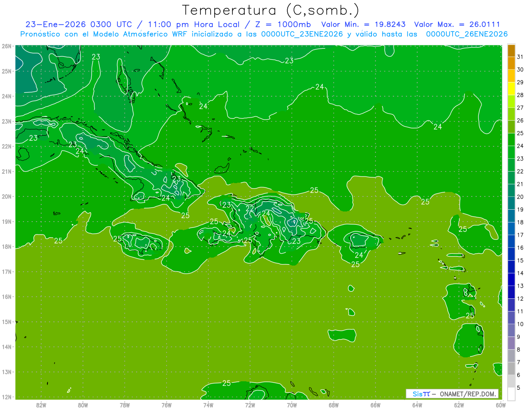Click the 76W longitude label
The image size is (532, 411).
pyautogui.click(x=167, y=405)
